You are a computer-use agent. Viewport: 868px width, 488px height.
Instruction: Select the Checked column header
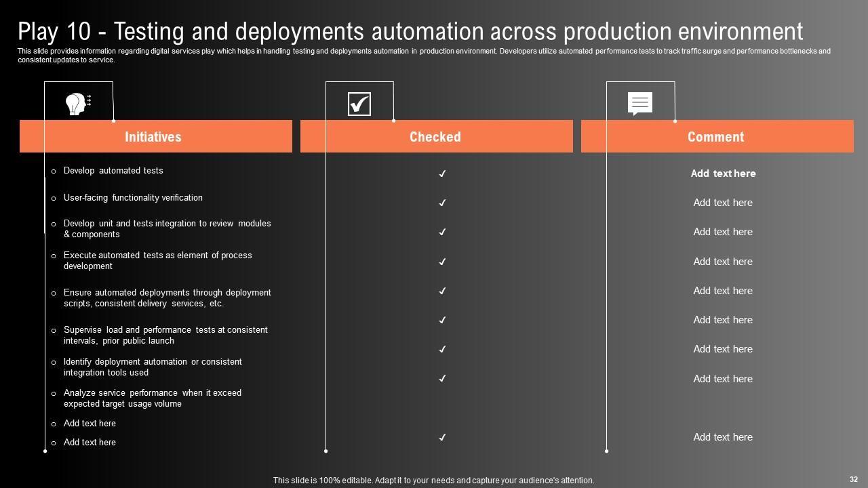tap(437, 136)
